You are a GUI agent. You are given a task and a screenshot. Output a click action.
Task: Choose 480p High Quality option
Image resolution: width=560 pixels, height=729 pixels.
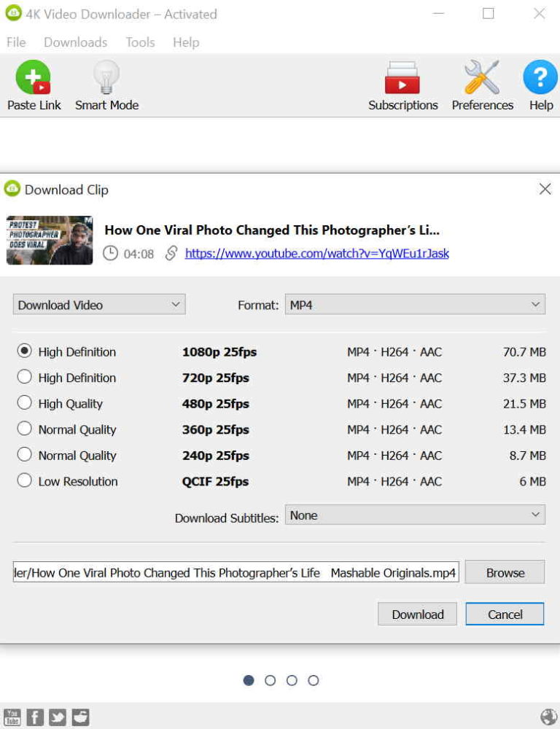coord(24,402)
